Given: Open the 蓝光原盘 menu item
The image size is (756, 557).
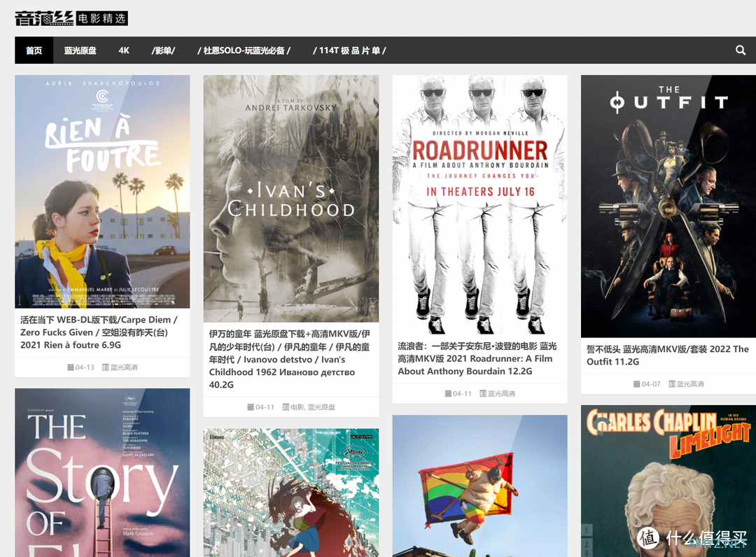Looking at the screenshot, I should tap(80, 50).
